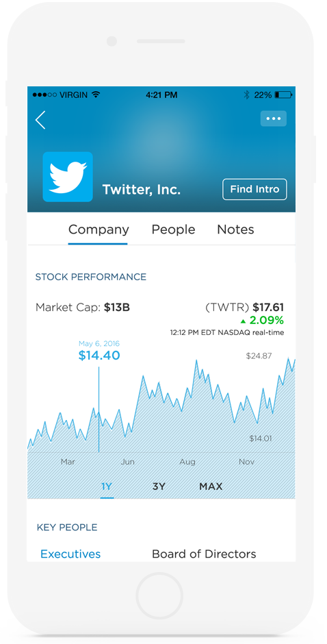
Task: Switch to the People tab
Action: [173, 230]
